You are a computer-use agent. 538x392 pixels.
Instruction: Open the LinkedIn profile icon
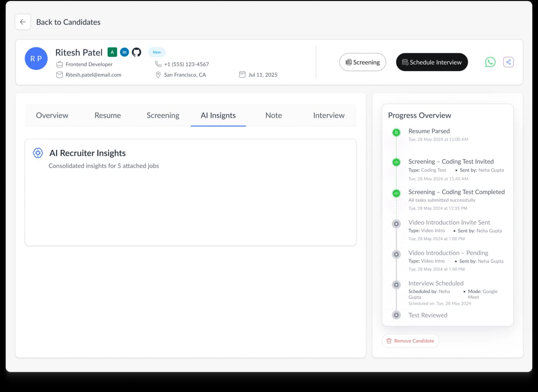[x=124, y=52]
